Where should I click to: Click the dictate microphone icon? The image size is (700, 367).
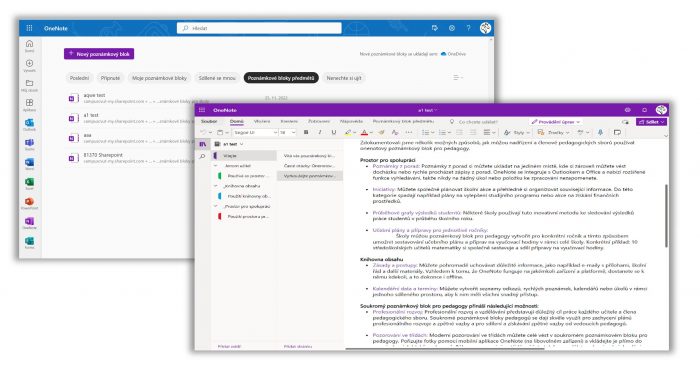[x=600, y=133]
